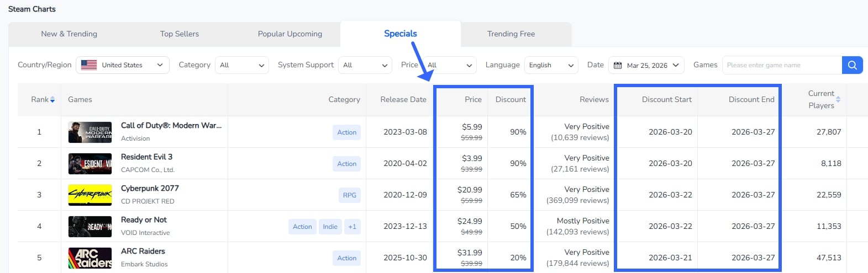The height and width of the screenshot is (273, 868).
Task: Open the Resident Evil 3 thumbnail
Action: pyautogui.click(x=90, y=164)
